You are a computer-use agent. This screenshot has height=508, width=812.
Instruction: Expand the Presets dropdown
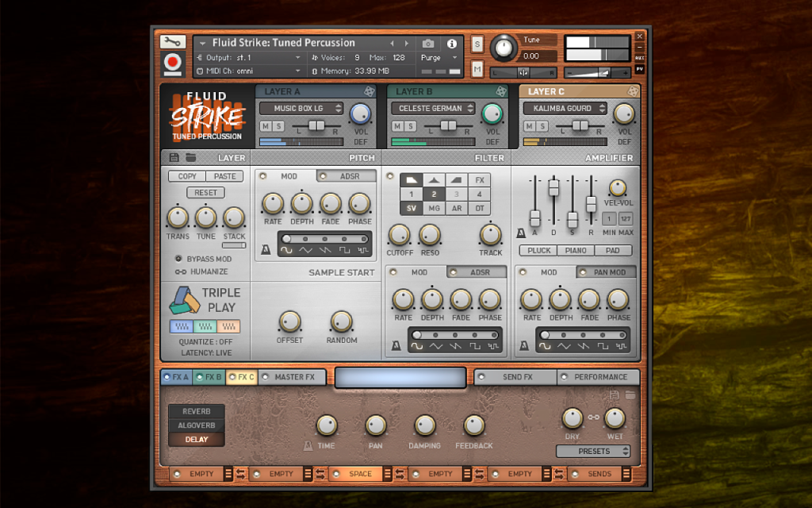593,451
